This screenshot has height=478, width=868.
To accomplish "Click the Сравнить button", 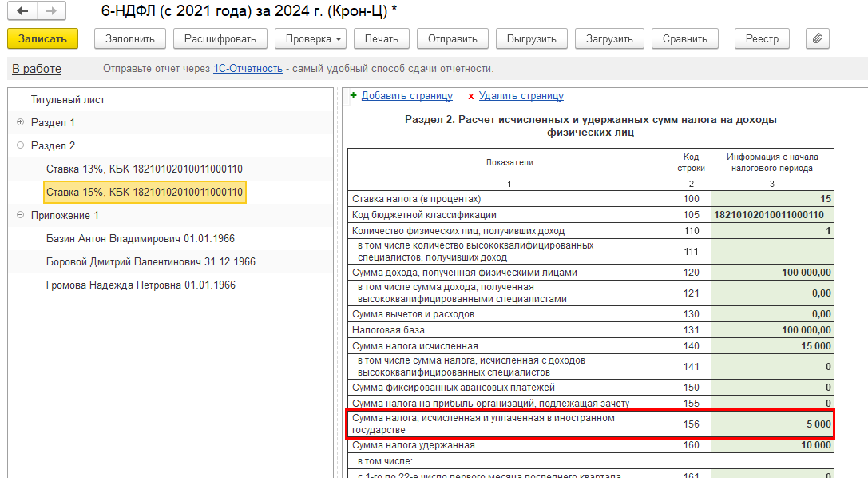I will tap(685, 39).
